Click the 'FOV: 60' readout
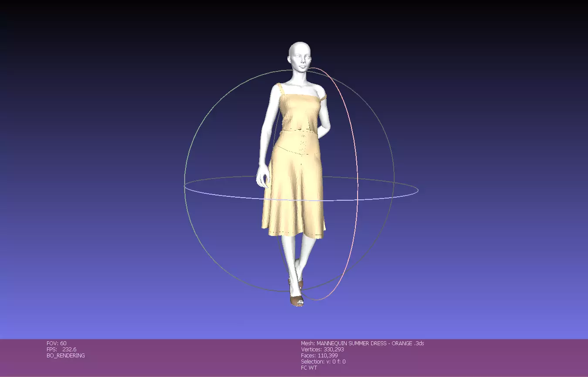The height and width of the screenshot is (377, 588). point(57,343)
